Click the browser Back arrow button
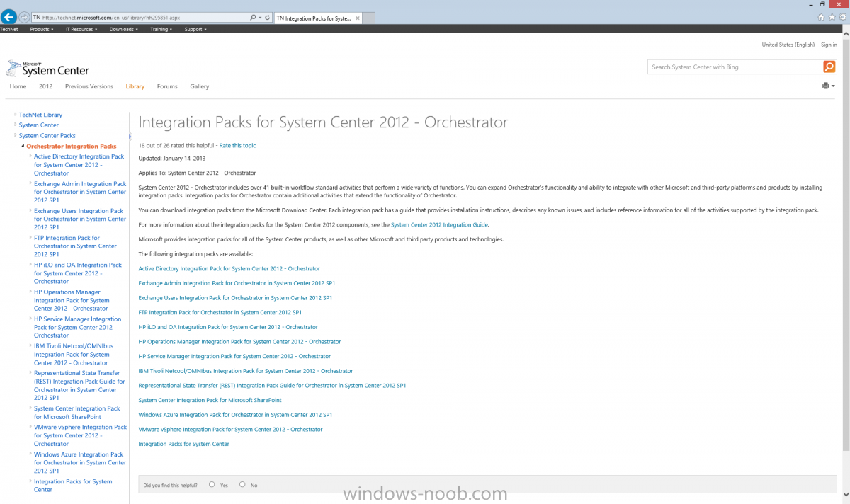The height and width of the screenshot is (504, 850). coord(9,17)
